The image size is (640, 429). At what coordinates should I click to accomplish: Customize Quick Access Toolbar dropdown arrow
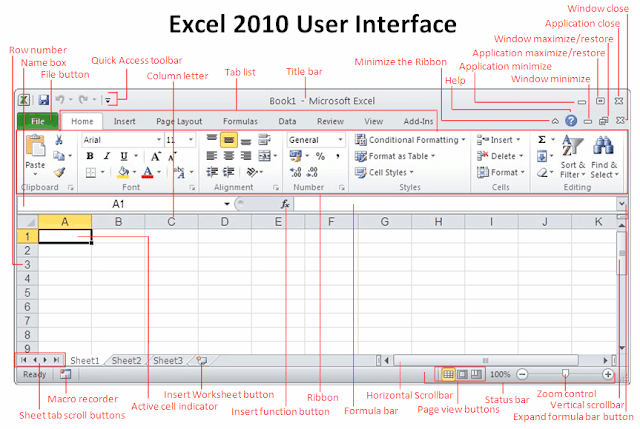[108, 100]
